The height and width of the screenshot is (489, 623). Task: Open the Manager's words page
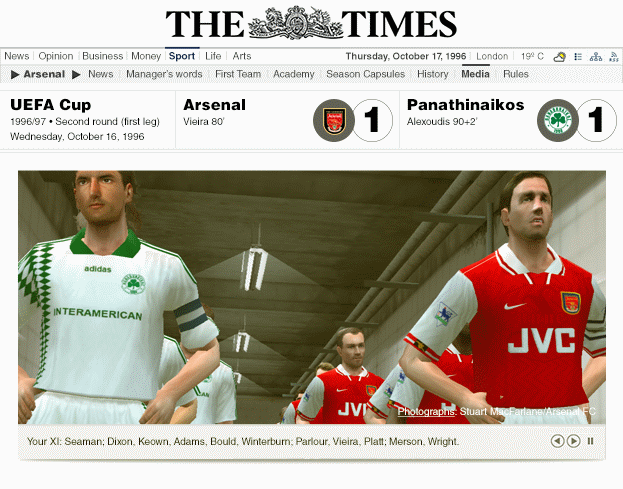coord(164,74)
